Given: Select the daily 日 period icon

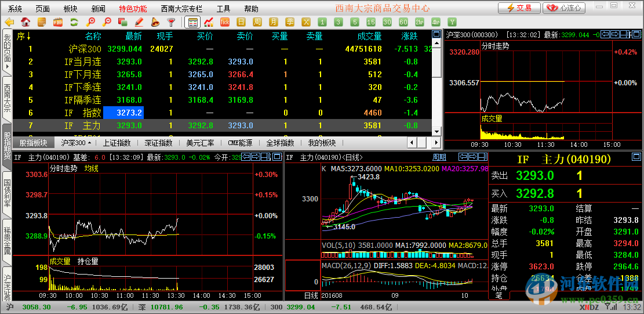Looking at the screenshot, I should point(241,22).
